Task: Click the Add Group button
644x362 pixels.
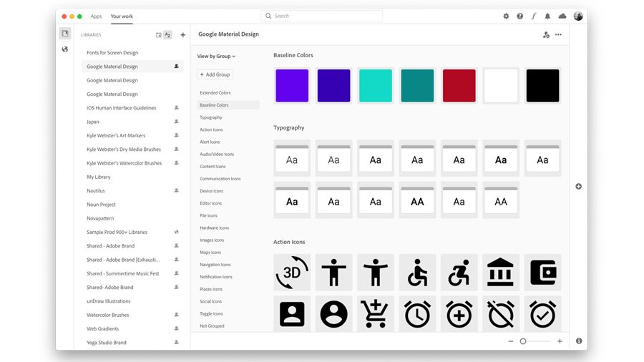Action: (x=215, y=74)
